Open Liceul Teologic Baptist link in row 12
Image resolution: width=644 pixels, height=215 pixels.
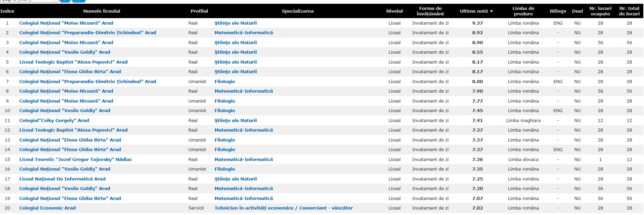pos(73,130)
